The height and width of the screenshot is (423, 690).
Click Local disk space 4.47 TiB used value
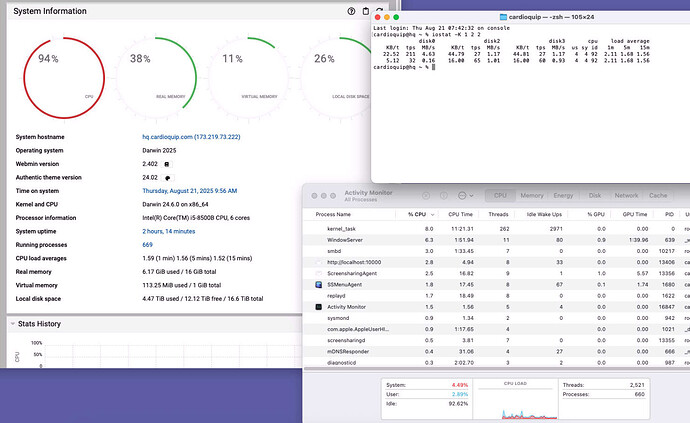click(202, 298)
